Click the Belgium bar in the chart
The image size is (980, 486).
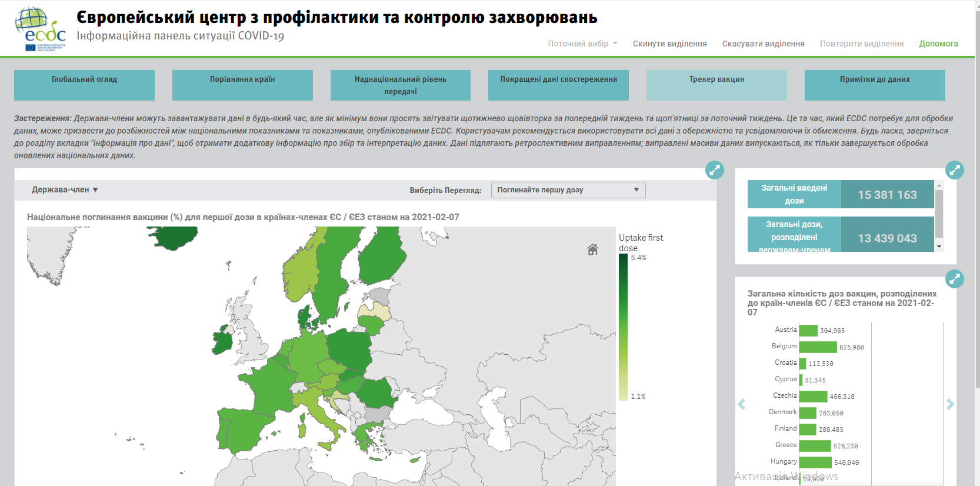818,347
